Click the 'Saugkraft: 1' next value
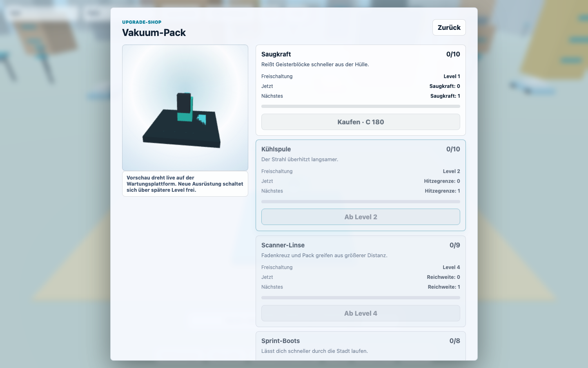 [445, 96]
